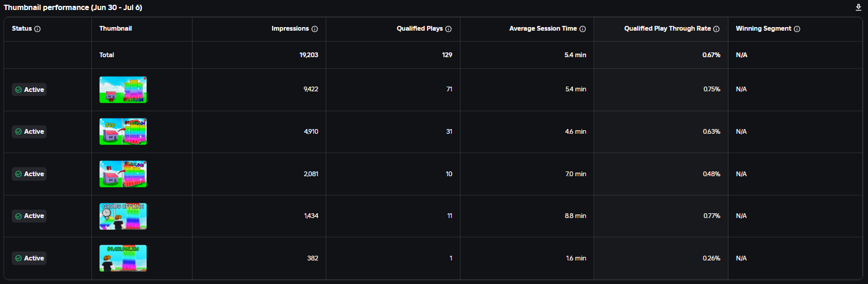
Task: Click the Active status for the 4,910 impressions row
Action: (x=29, y=131)
